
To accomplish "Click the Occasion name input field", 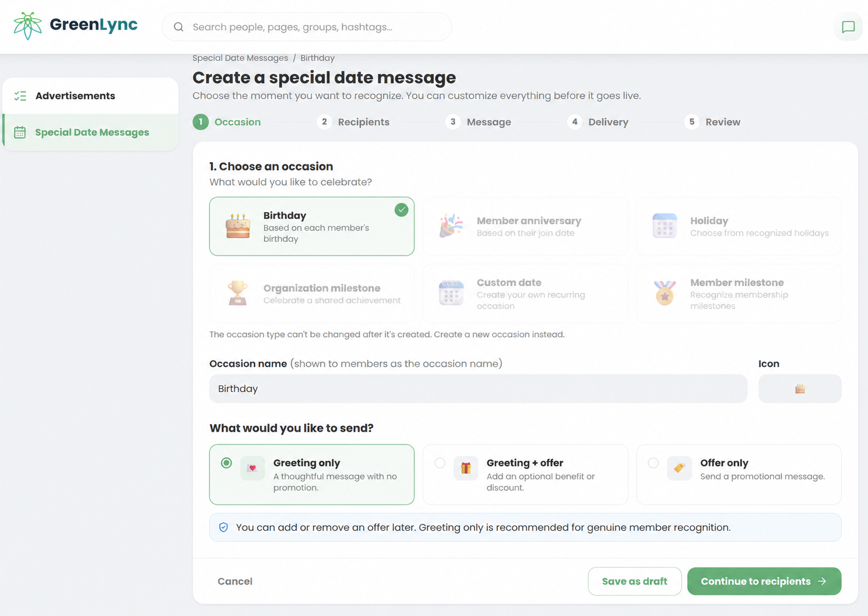I will point(478,388).
